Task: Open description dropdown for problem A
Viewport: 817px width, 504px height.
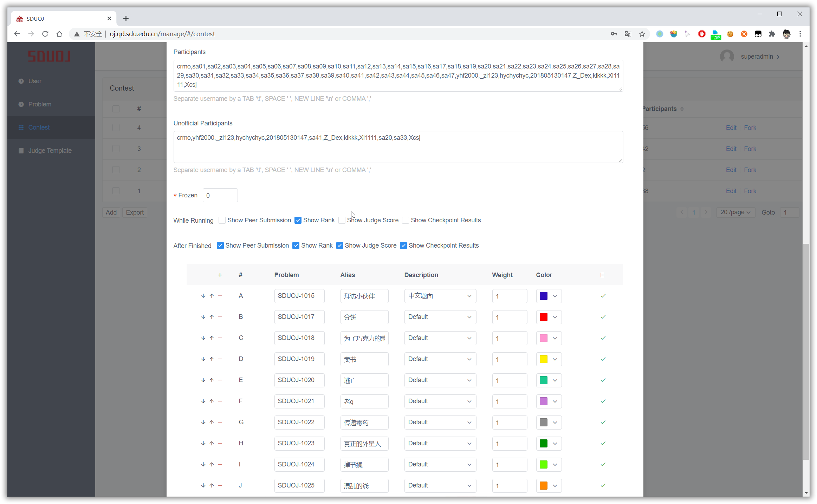Action: tap(440, 296)
